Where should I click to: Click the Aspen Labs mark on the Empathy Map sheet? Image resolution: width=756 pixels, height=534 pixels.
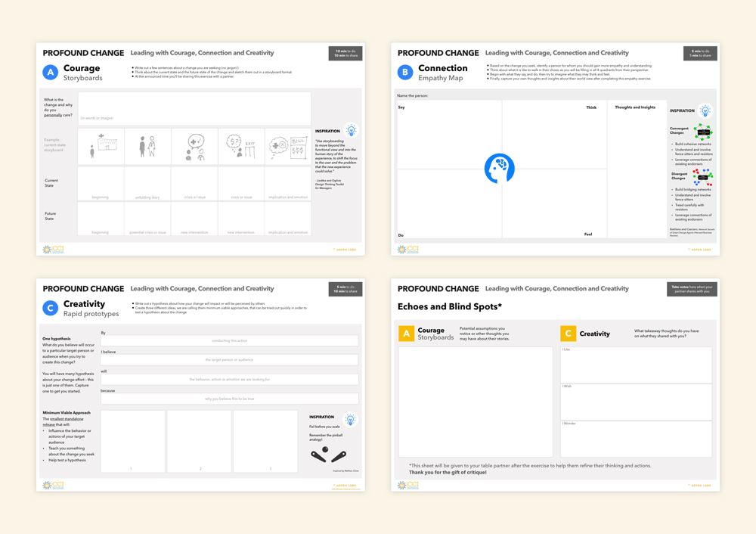click(x=699, y=250)
